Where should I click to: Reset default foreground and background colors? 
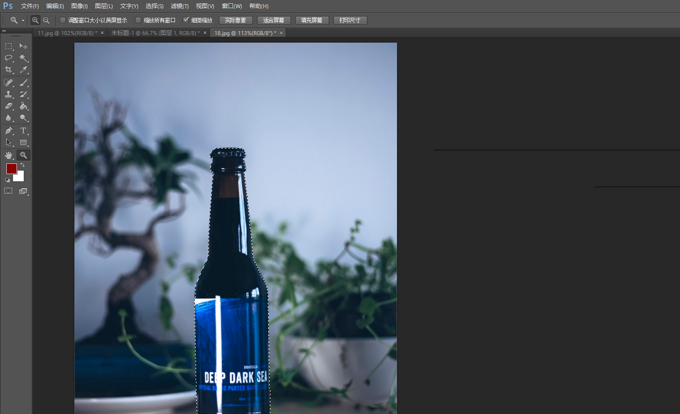7,179
